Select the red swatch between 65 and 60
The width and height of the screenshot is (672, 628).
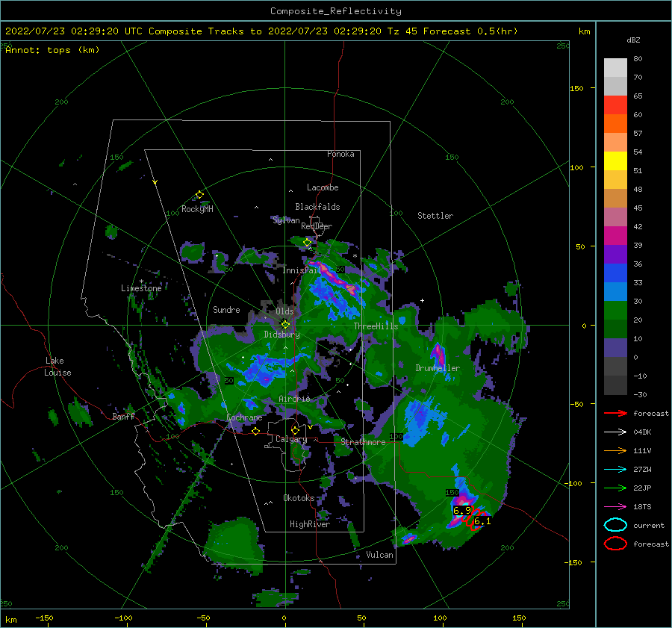tap(615, 105)
